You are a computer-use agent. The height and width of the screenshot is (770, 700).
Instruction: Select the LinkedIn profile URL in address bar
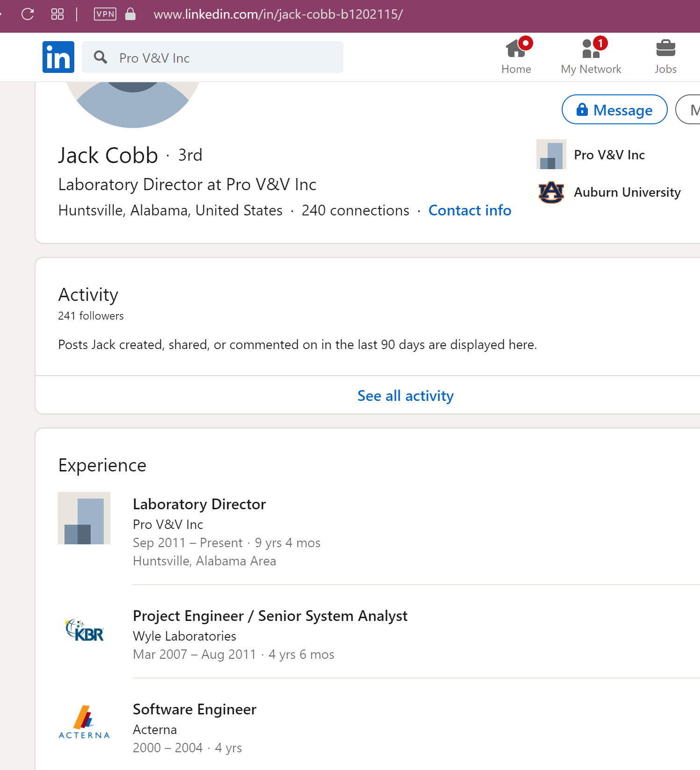[278, 14]
